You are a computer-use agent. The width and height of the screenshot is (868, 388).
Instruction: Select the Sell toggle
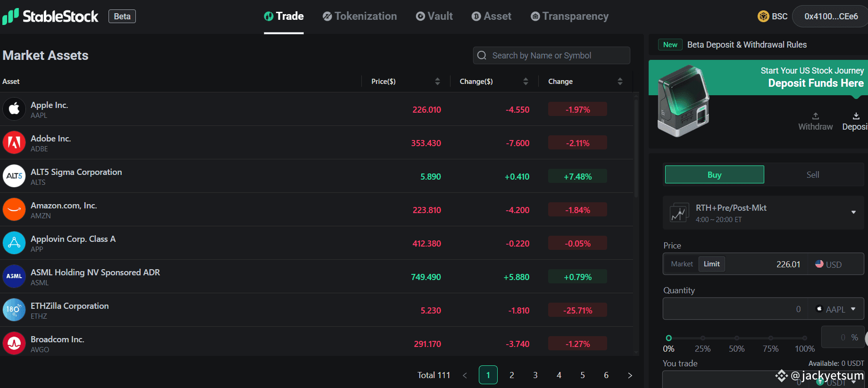(813, 174)
